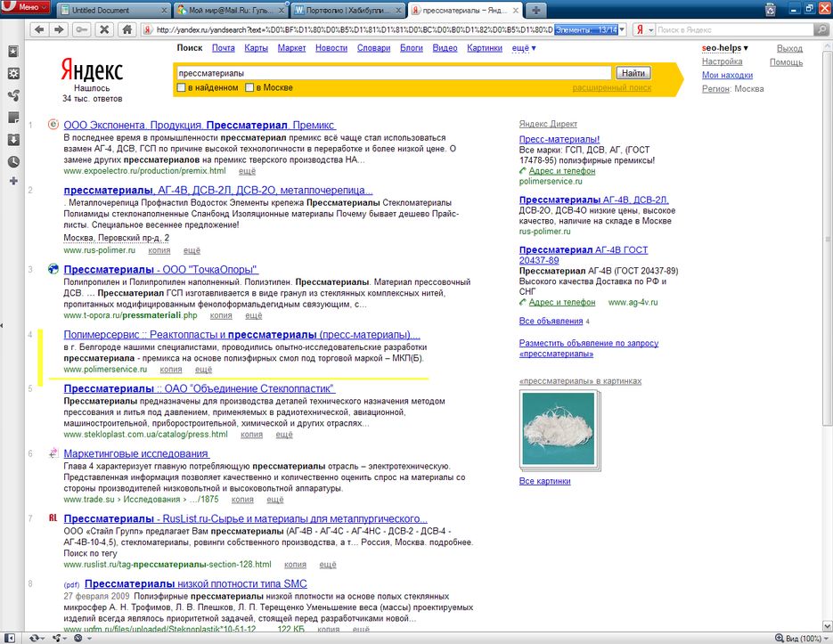The image size is (833, 644).
Task: Open the Все картинки link
Action: 544,481
